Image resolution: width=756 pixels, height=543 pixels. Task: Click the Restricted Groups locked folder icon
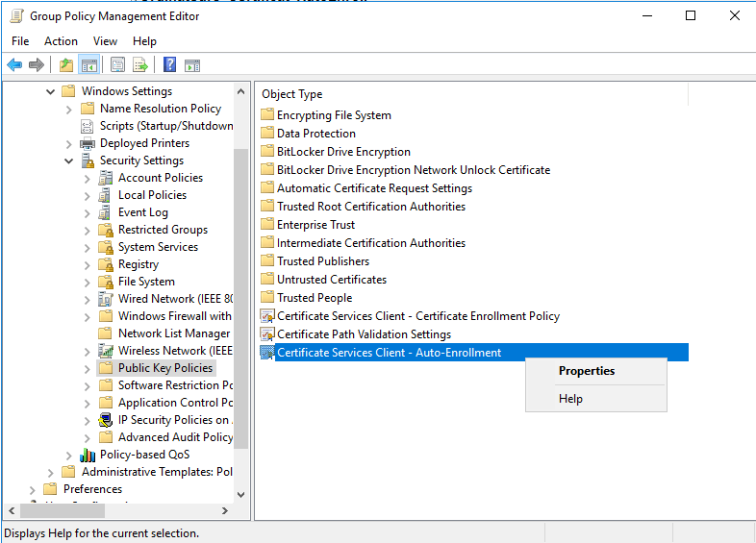tap(106, 230)
